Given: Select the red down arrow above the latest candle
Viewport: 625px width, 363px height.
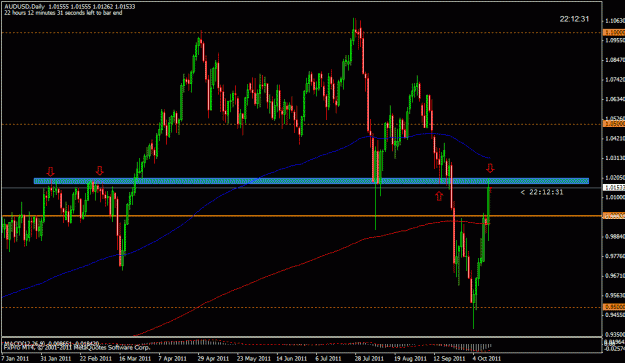Looking at the screenshot, I should tap(490, 168).
